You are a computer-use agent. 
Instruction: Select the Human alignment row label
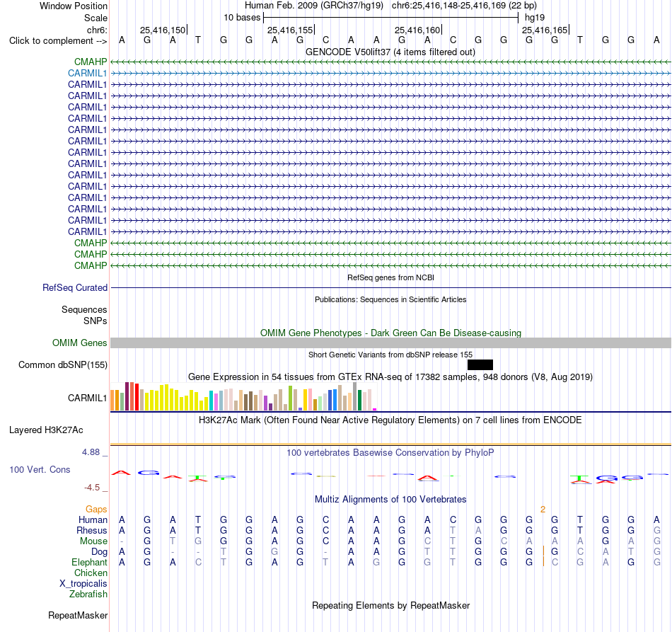click(93, 520)
